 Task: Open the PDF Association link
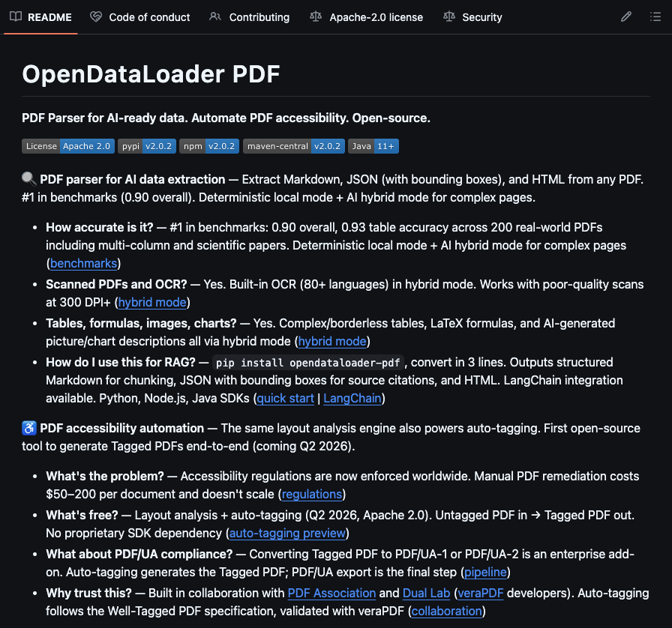[x=331, y=594]
